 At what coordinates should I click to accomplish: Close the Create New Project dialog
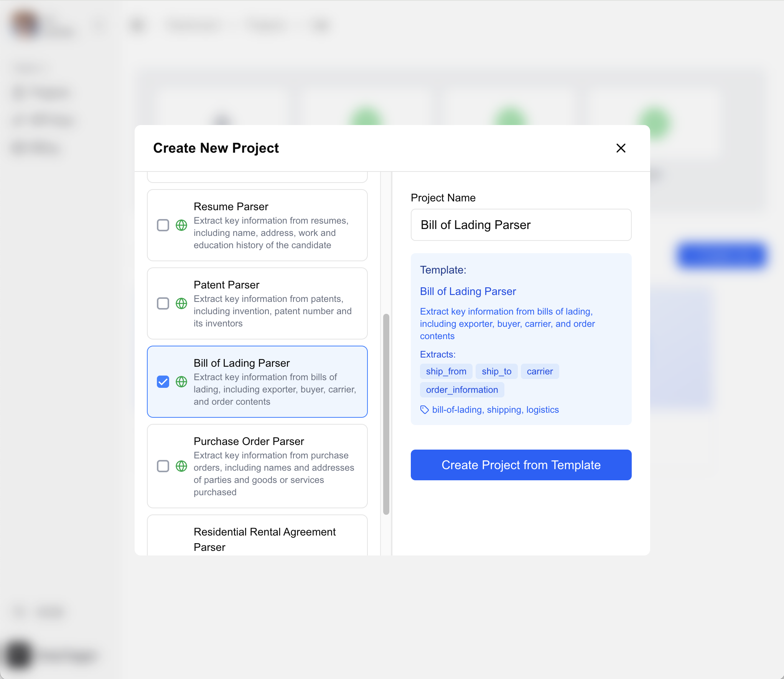(621, 148)
